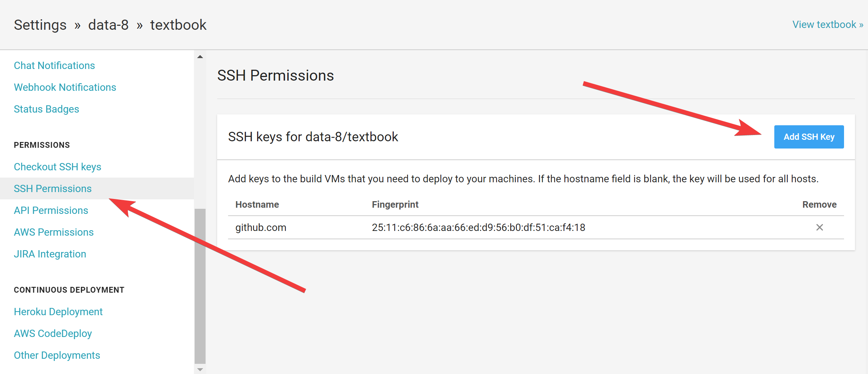Screen dimensions: 868x374
Task: Click the github.com hostname entry
Action: (260, 227)
